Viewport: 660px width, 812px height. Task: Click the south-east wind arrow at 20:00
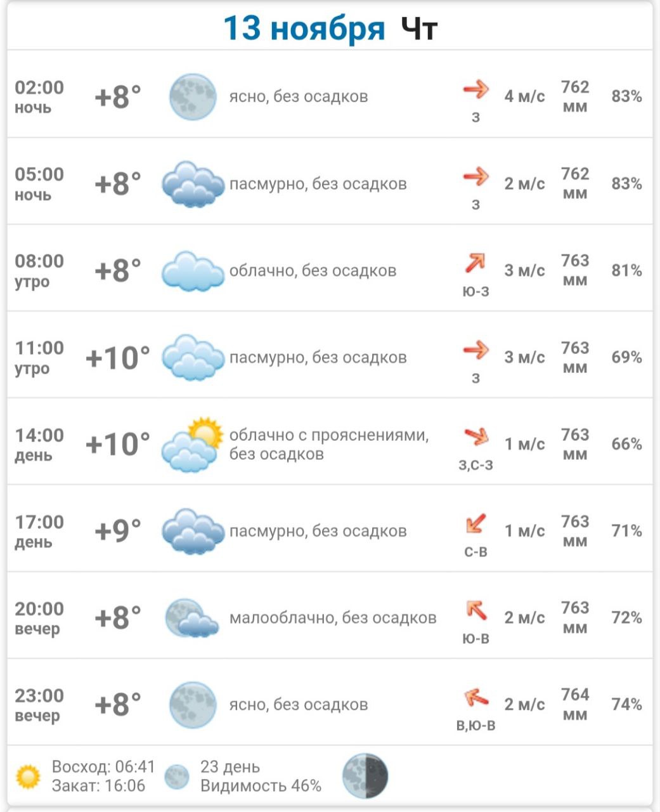pyautogui.click(x=476, y=610)
